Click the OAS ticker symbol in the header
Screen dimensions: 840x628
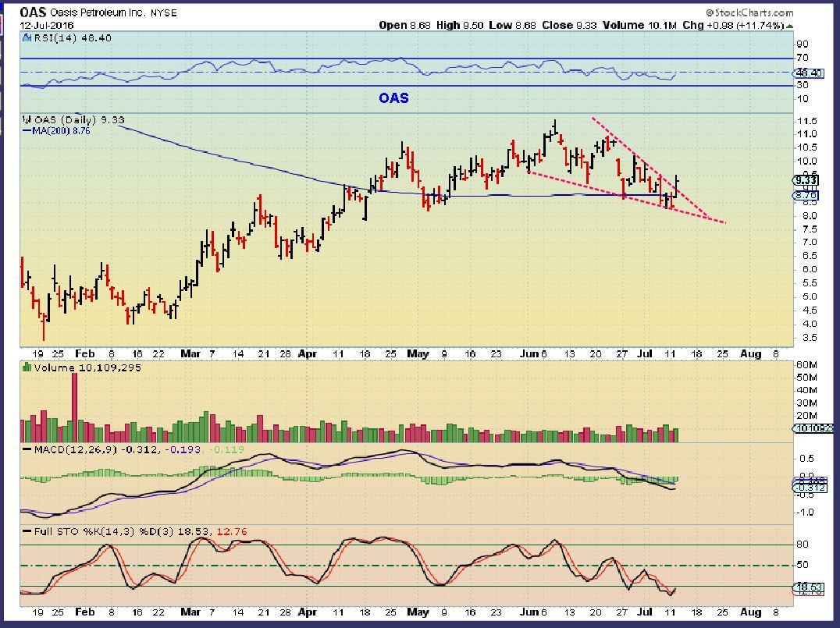point(34,12)
